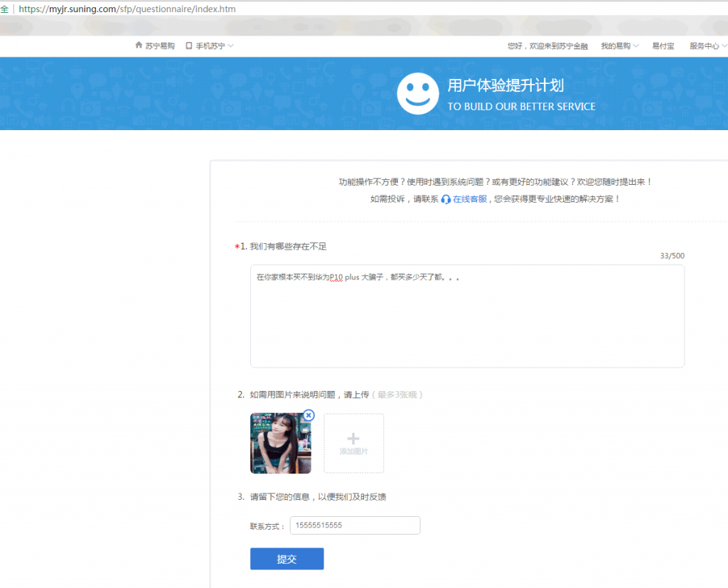Expand the 手机苏宁 dropdown arrow

point(231,46)
